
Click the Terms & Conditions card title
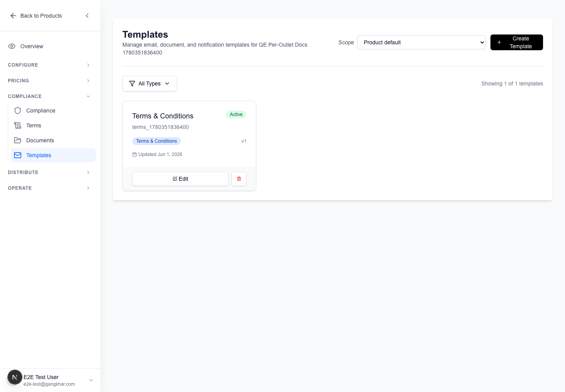163,116
